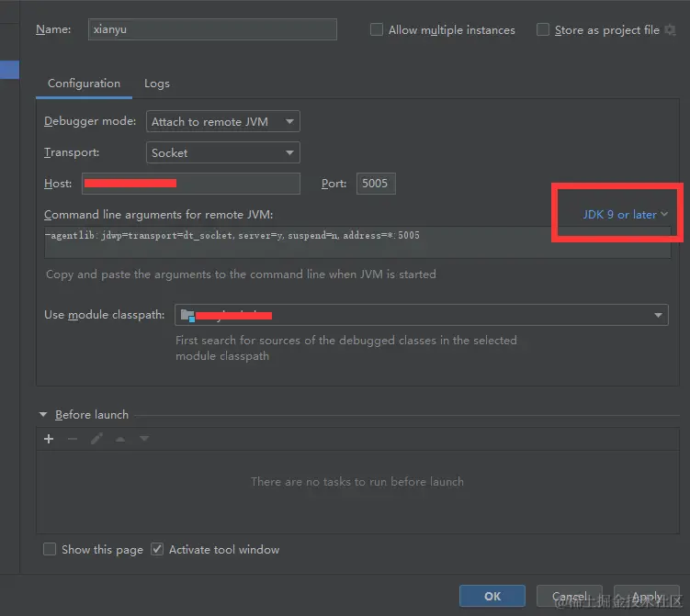
Task: Click 'Copy and paste the arguments' hint text
Action: [x=241, y=274]
